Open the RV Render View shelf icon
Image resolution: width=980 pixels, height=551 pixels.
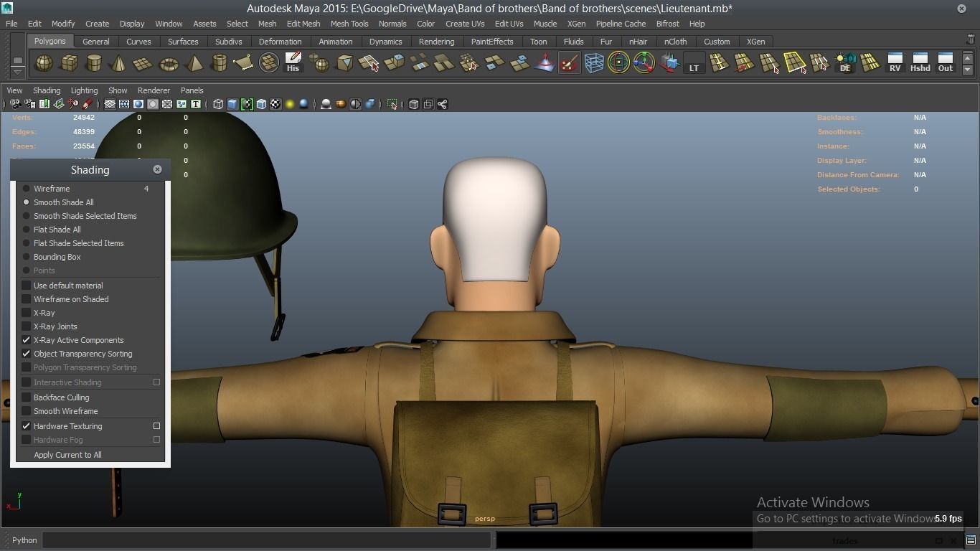tap(895, 63)
